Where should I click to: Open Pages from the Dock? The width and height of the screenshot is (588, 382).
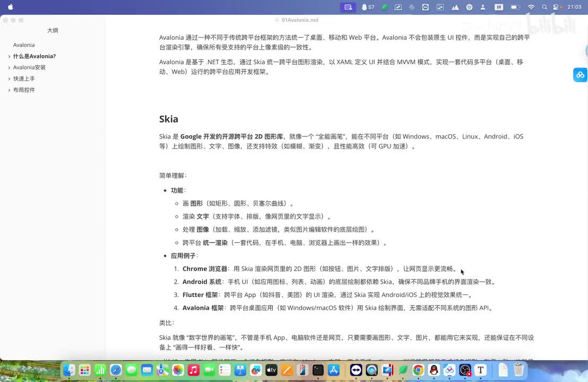coord(287,370)
